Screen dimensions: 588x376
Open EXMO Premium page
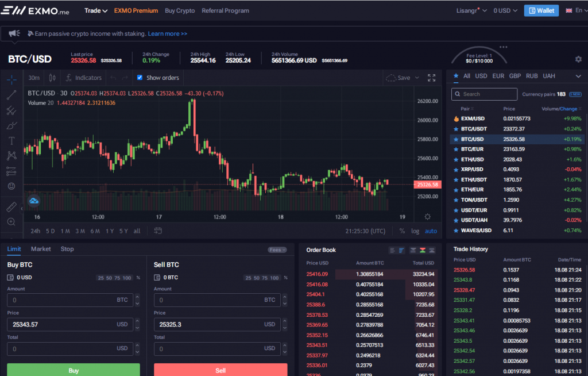pos(136,10)
